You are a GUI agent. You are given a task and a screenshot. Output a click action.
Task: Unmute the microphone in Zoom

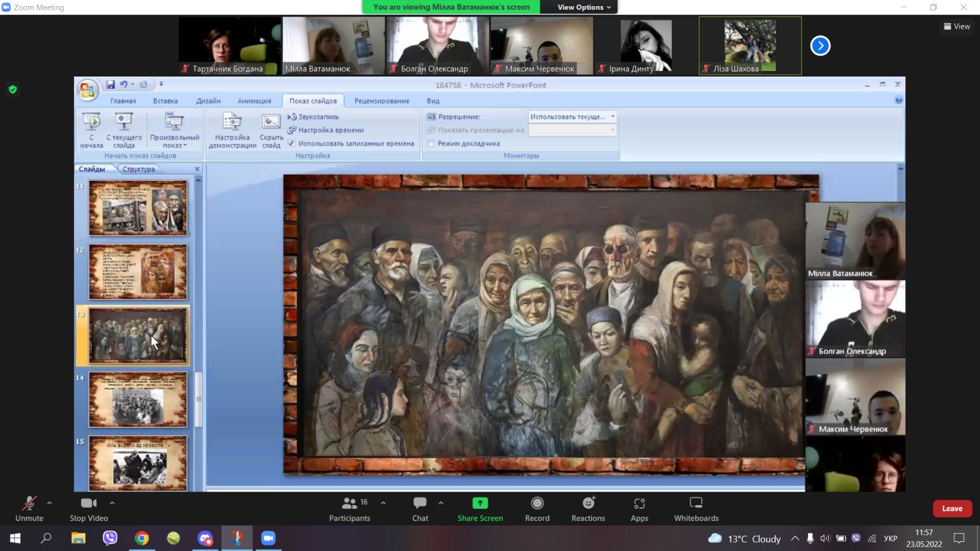click(x=29, y=509)
